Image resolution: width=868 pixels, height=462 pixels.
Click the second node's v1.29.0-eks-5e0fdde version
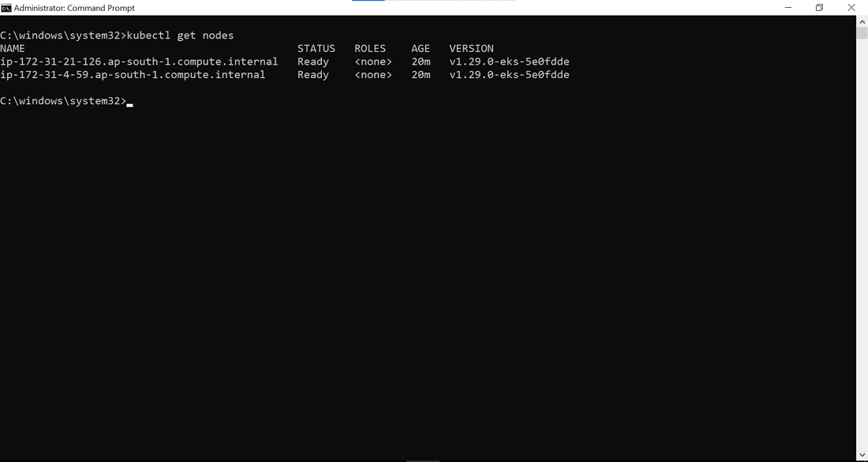(509, 75)
